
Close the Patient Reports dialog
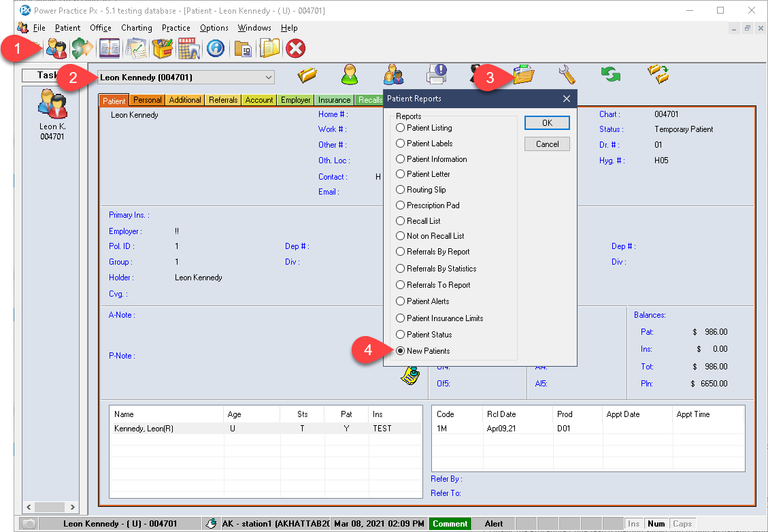(x=567, y=99)
